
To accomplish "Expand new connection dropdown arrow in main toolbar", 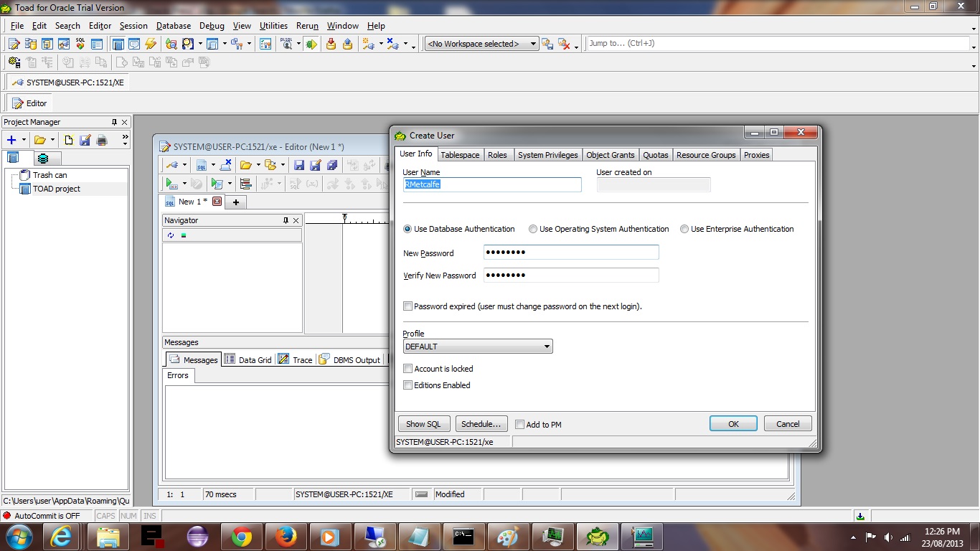I will [380, 44].
